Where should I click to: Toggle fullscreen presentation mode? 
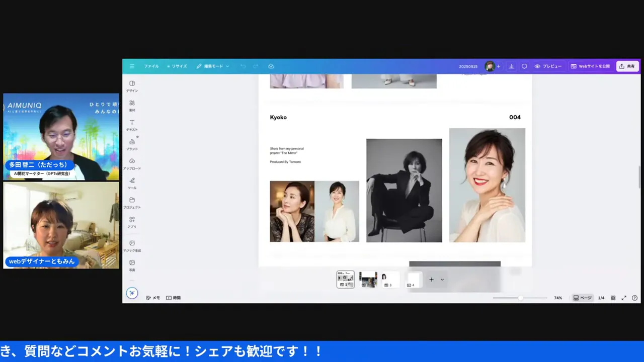624,298
